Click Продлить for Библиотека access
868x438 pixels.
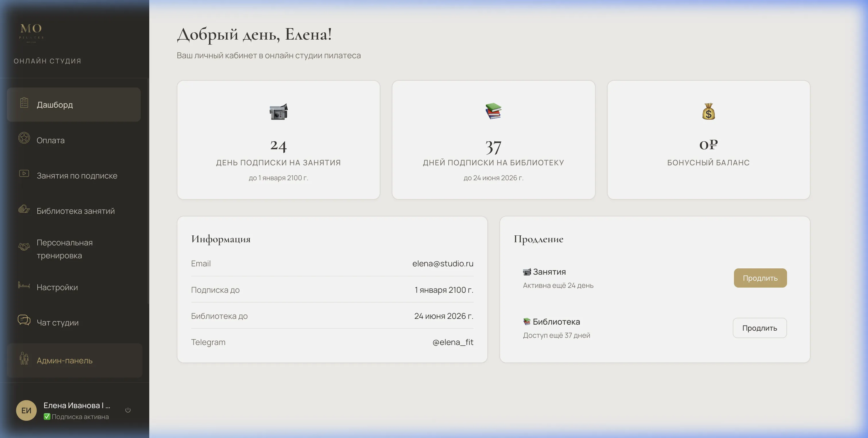(x=759, y=328)
